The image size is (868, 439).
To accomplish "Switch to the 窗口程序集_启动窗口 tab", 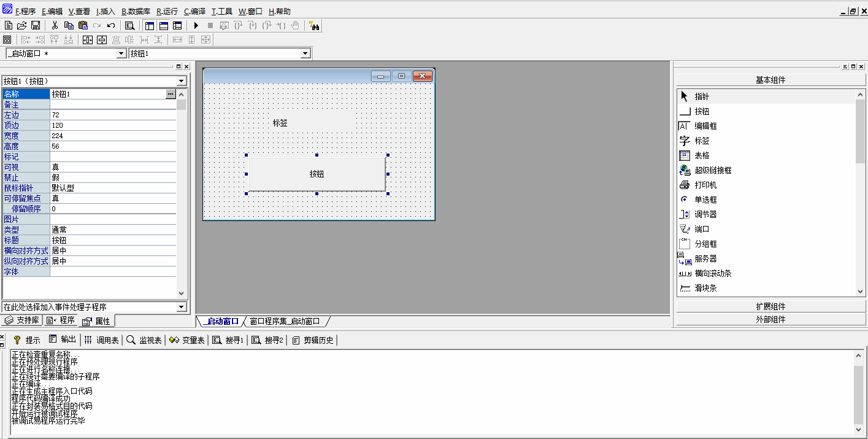I will [x=285, y=321].
